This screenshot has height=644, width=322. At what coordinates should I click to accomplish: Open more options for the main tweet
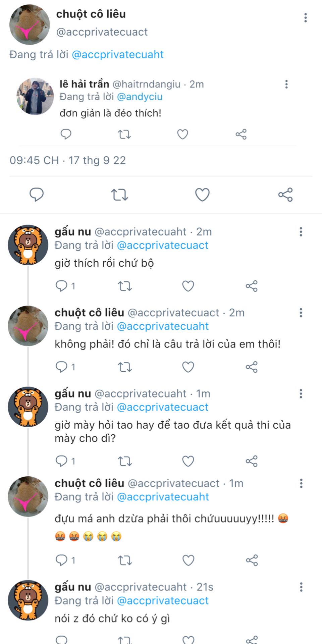[x=305, y=17]
